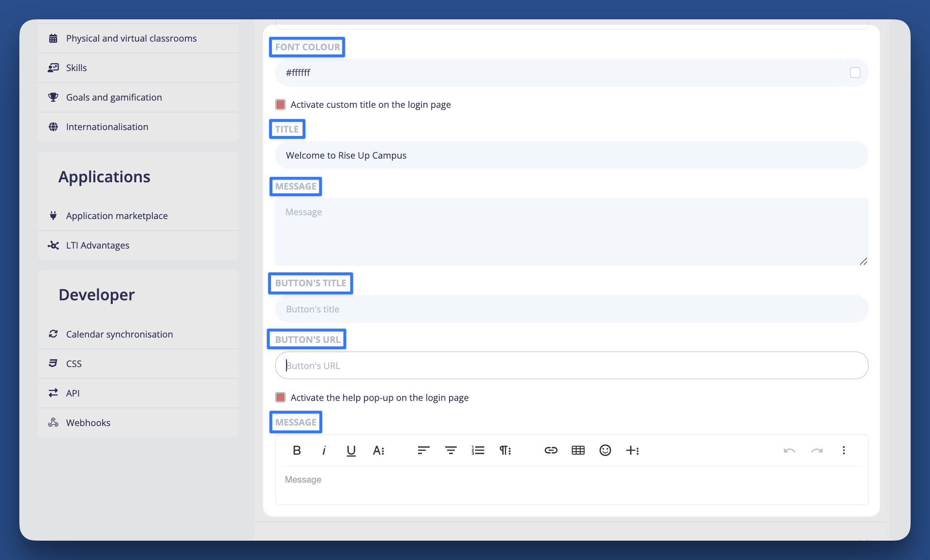Screen dimensions: 930x560
Task: Open the font size options icon
Action: (378, 450)
